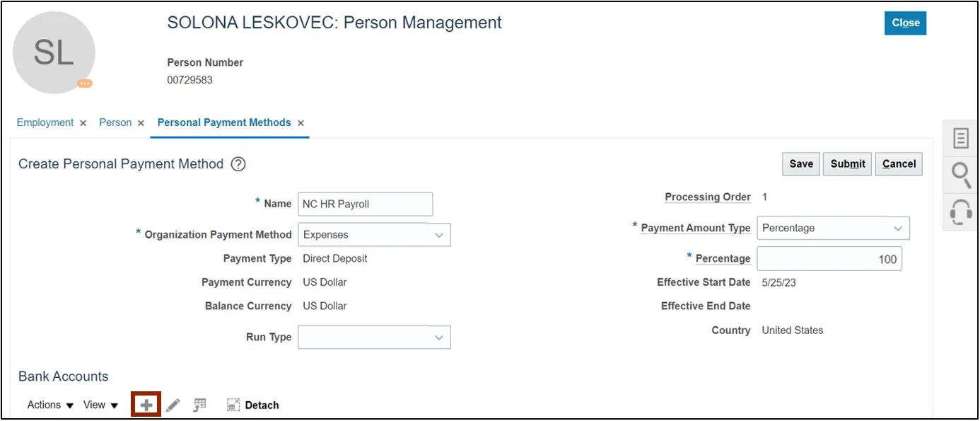The height and width of the screenshot is (421, 980).
Task: Expand the Organization Payment Method dropdown
Action: pos(438,235)
